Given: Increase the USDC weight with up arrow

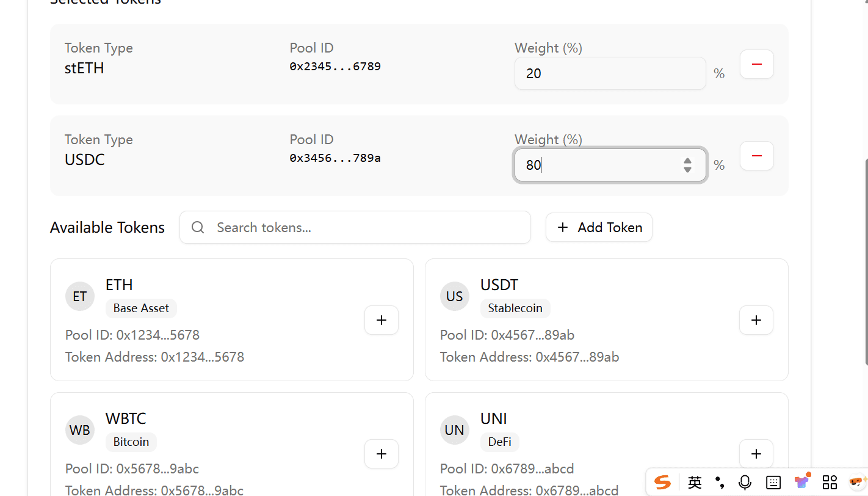Looking at the screenshot, I should click(687, 161).
